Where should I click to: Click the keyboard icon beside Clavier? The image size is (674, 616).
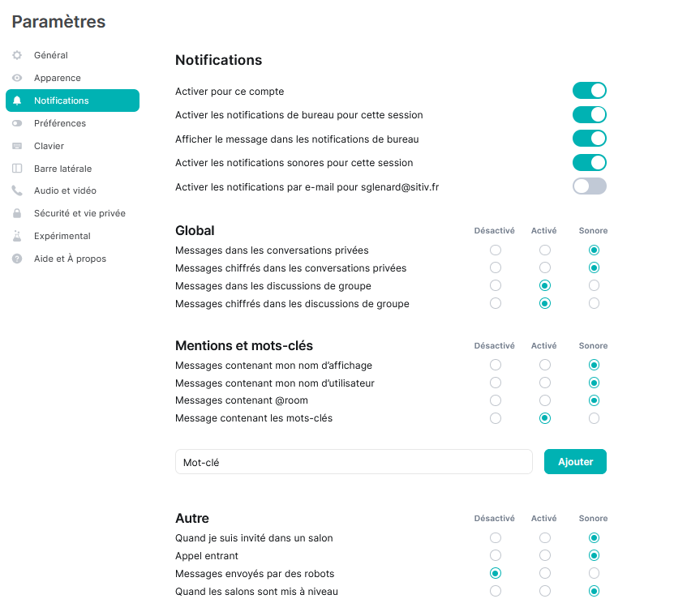17,146
